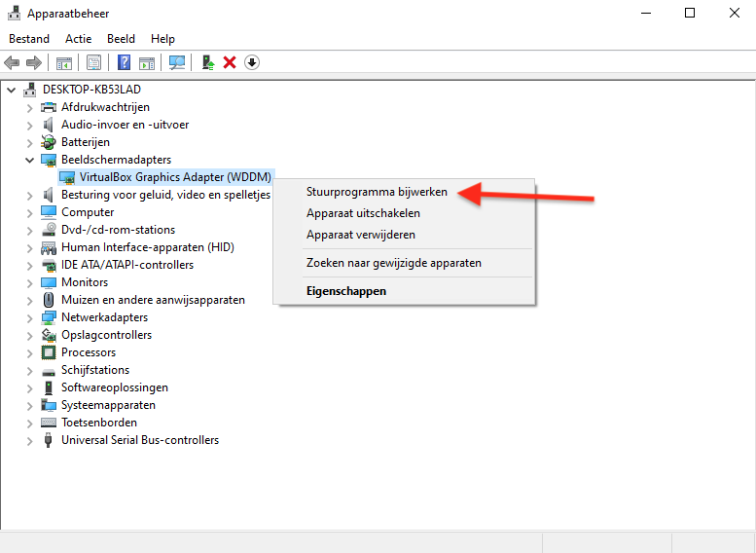Click the show/hide console tree toolbar icon
The image size is (756, 553).
tap(63, 62)
